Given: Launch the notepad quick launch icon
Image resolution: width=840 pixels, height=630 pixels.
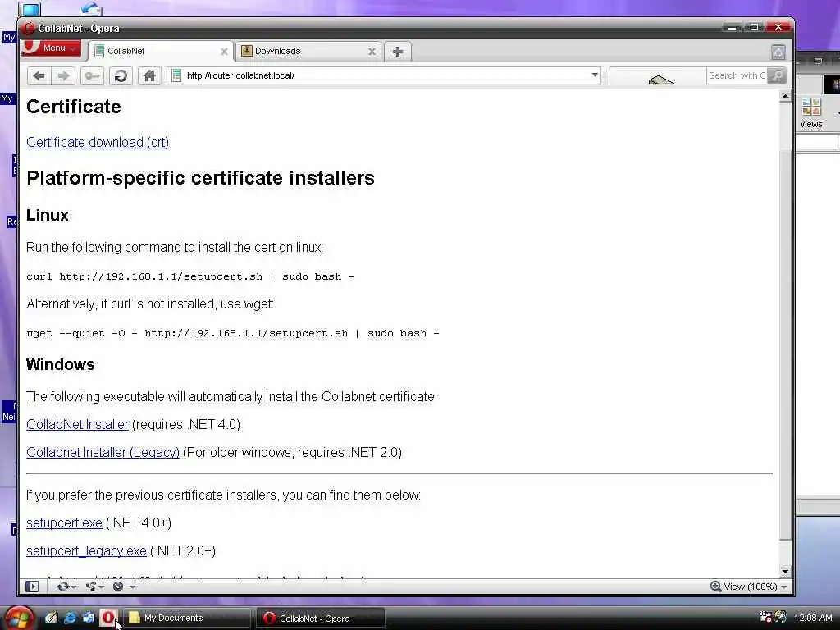Looking at the screenshot, I should coord(51,618).
